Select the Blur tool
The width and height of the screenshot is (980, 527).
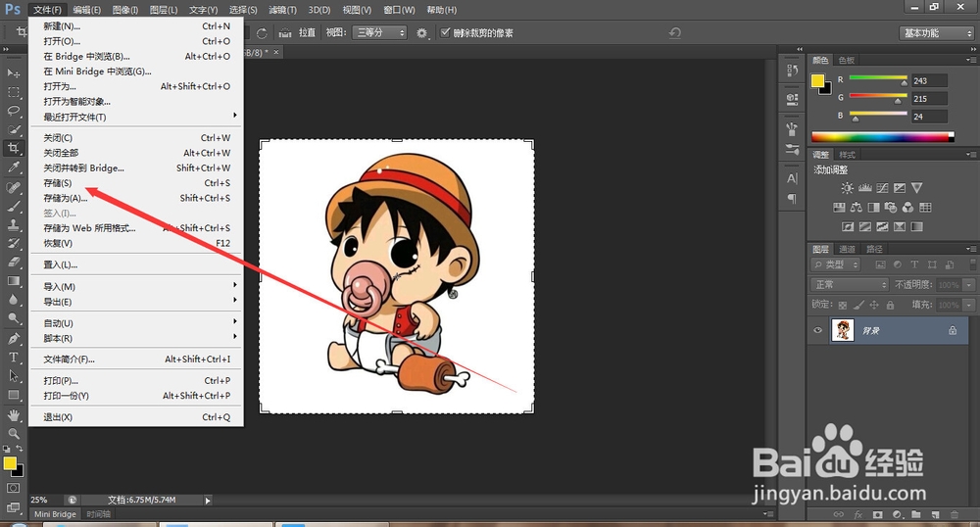pos(13,300)
